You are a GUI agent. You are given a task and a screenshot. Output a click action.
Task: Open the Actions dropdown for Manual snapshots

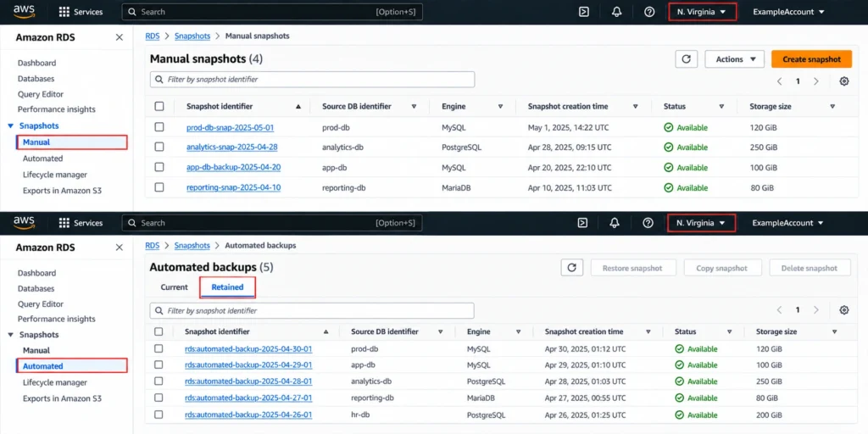735,59
